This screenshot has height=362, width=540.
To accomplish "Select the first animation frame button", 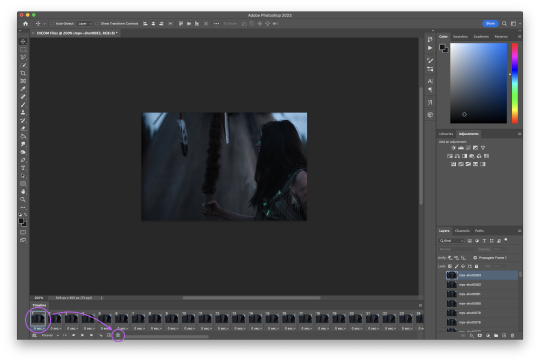I will pos(65,335).
